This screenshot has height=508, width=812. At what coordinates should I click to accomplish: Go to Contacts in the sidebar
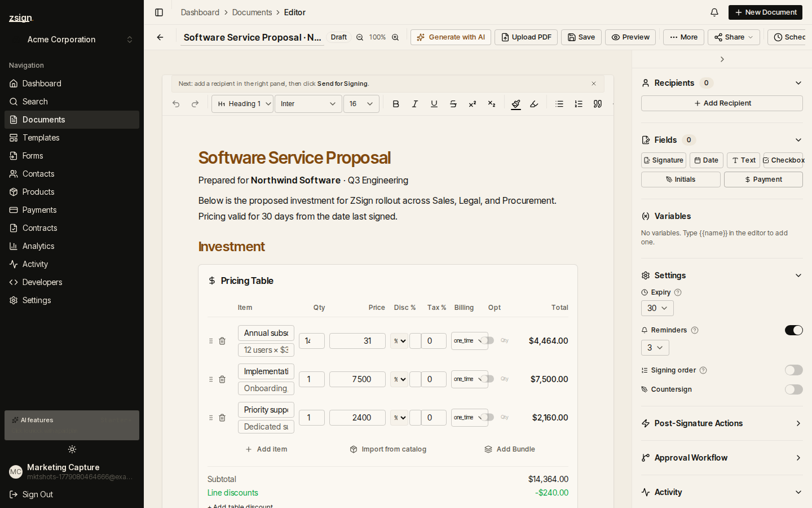[72, 174]
